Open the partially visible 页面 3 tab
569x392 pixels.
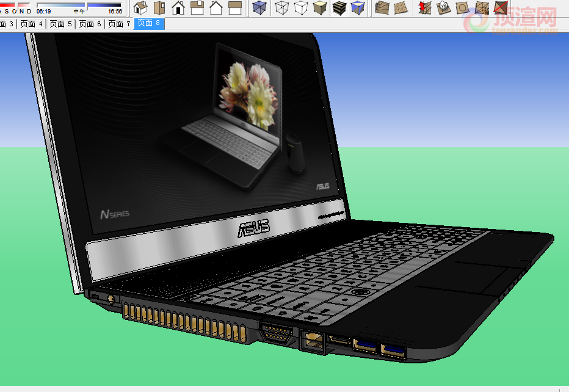pyautogui.click(x=7, y=24)
